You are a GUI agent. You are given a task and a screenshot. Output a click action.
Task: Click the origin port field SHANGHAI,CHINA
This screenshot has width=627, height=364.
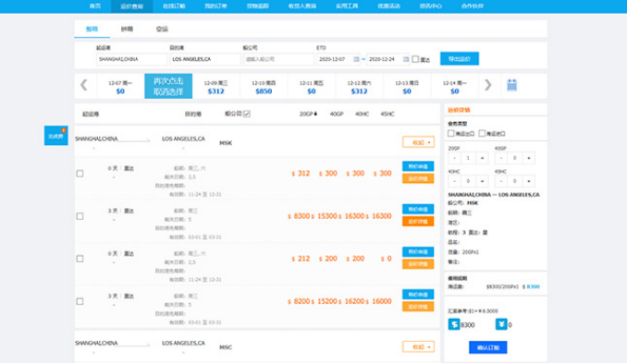point(131,59)
